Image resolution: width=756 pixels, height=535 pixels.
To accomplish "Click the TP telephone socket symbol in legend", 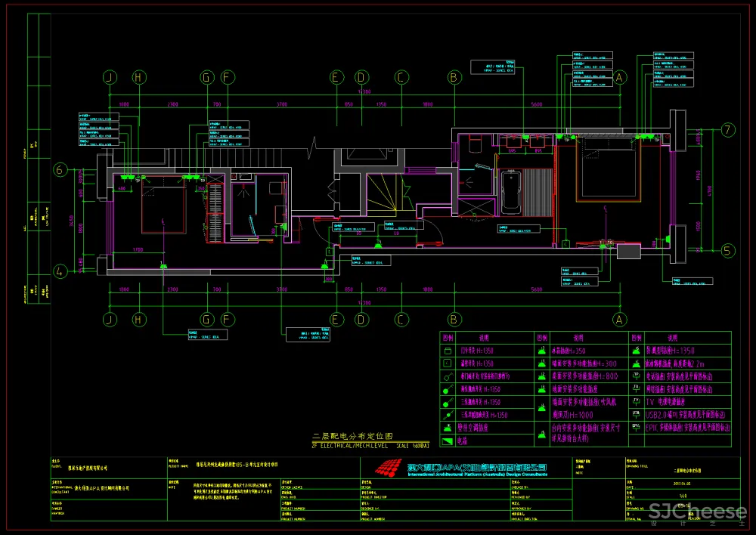I will coord(637,376).
